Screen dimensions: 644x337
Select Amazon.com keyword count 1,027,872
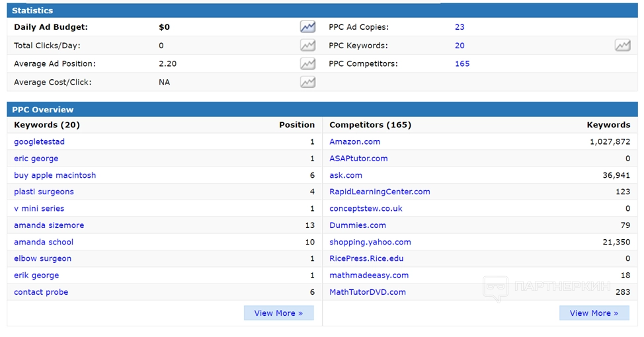coord(610,141)
